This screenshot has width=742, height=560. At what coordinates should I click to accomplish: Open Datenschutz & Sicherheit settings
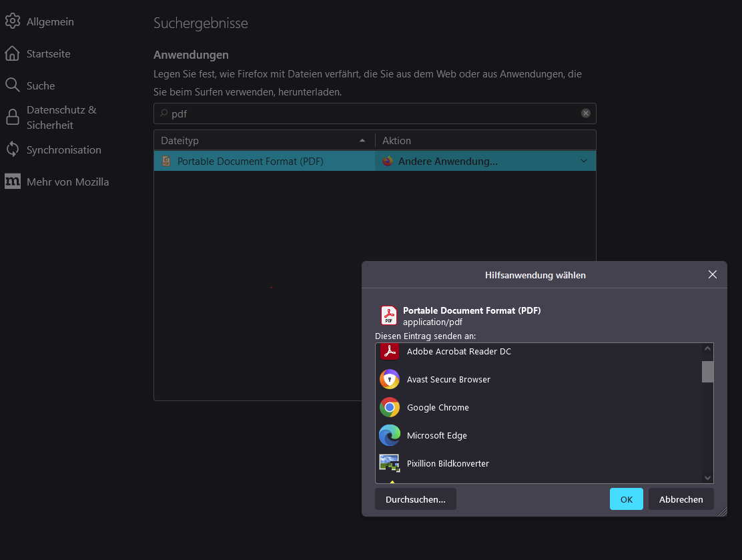click(x=61, y=117)
